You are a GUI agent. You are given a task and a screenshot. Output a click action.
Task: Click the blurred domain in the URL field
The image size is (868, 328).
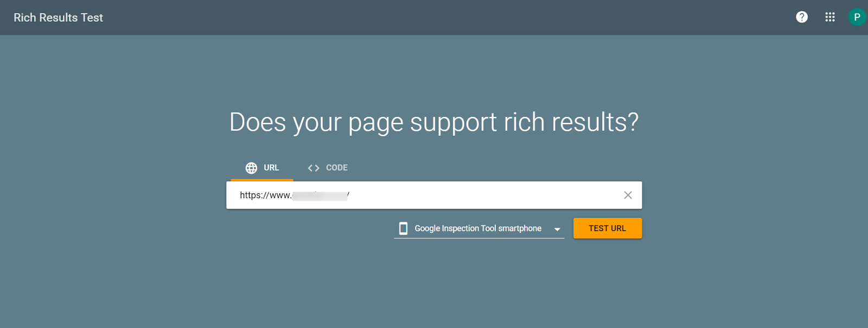pos(320,195)
